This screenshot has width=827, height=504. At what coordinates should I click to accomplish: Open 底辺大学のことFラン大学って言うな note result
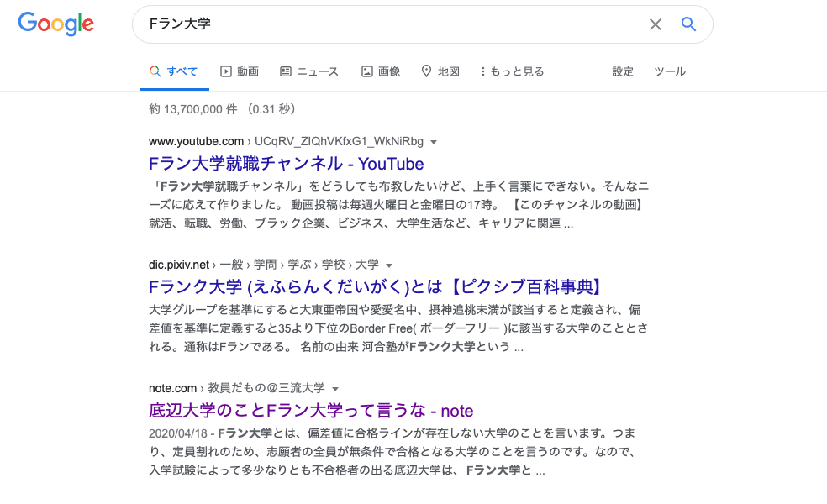click(x=311, y=411)
